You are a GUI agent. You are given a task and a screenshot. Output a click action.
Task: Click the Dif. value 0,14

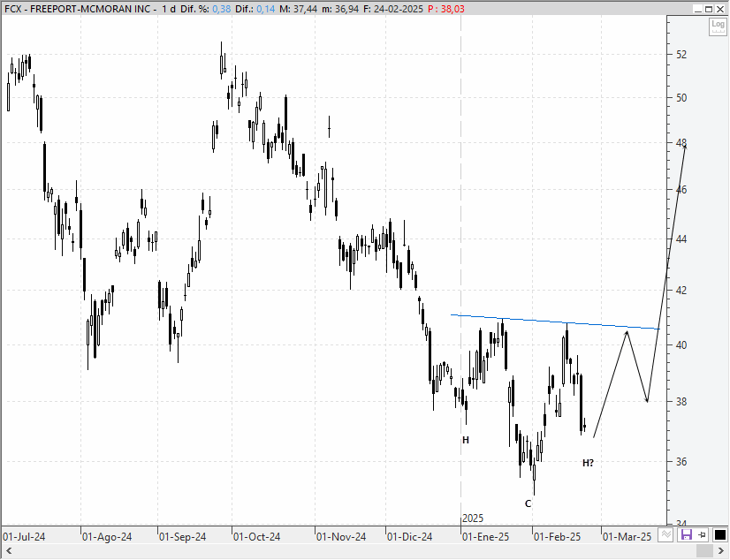pyautogui.click(x=266, y=9)
